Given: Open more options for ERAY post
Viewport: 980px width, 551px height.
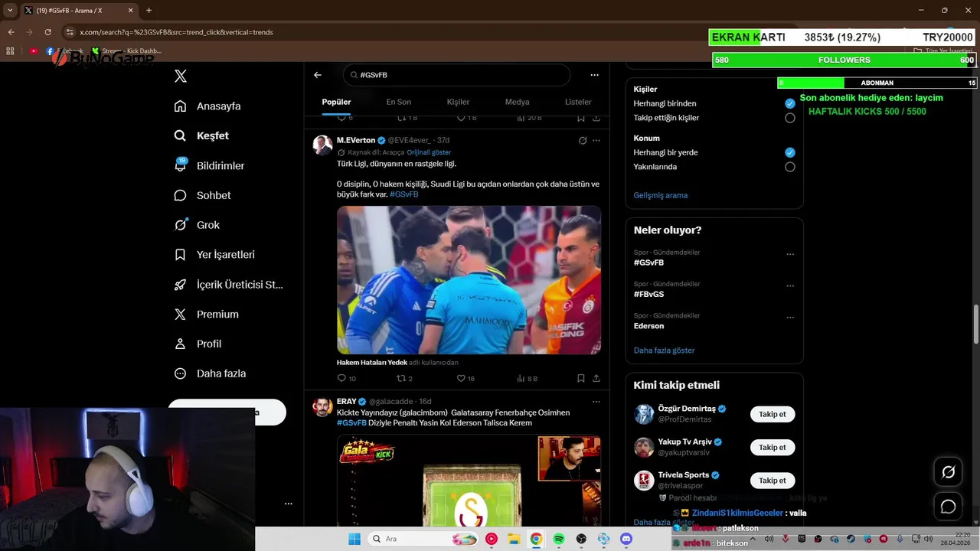Looking at the screenshot, I should point(596,402).
